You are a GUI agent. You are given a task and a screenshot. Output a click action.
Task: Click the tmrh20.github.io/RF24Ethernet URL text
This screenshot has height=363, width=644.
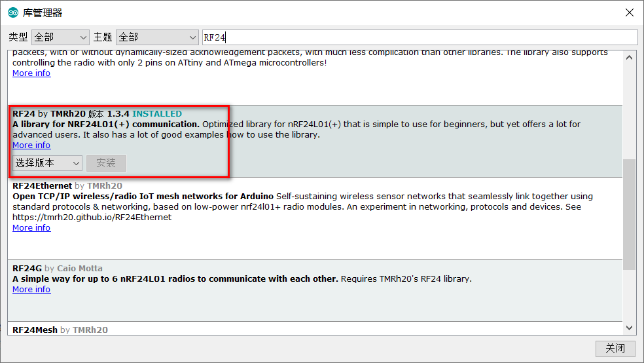pos(92,217)
